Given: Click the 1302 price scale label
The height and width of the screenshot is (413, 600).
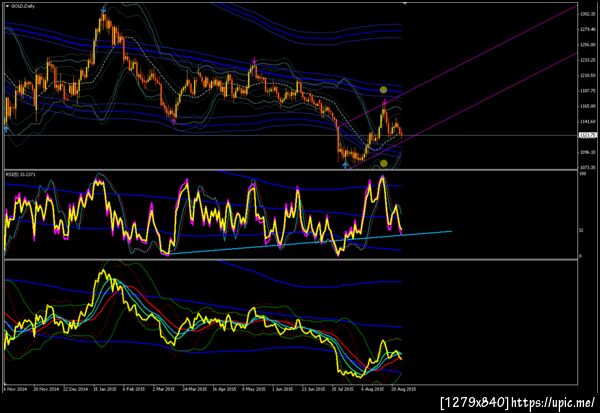Looking at the screenshot, I should (x=587, y=14).
